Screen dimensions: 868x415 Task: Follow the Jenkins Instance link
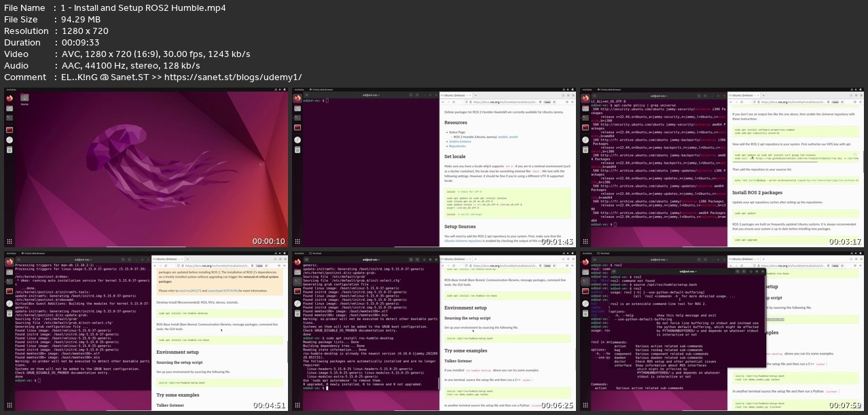click(460, 141)
